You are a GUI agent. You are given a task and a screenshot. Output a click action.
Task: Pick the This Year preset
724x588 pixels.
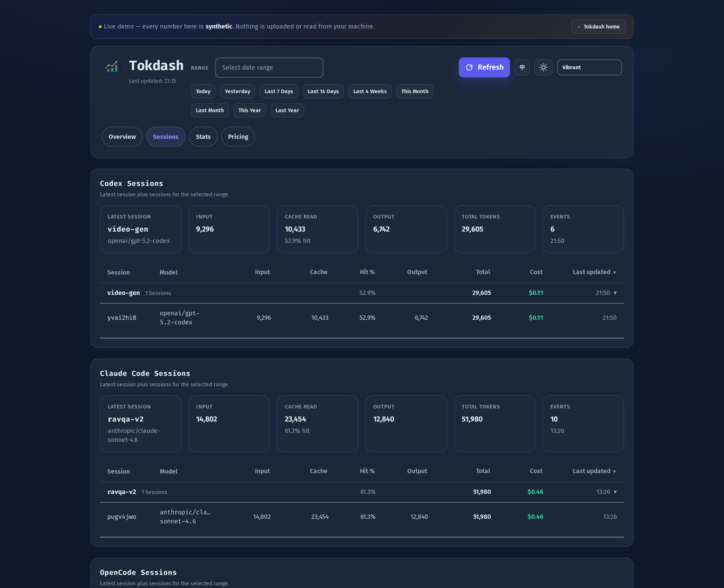click(250, 110)
